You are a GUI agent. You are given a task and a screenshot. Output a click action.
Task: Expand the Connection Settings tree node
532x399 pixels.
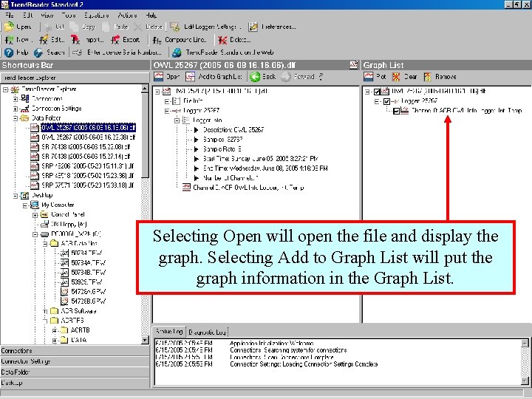tap(16, 109)
